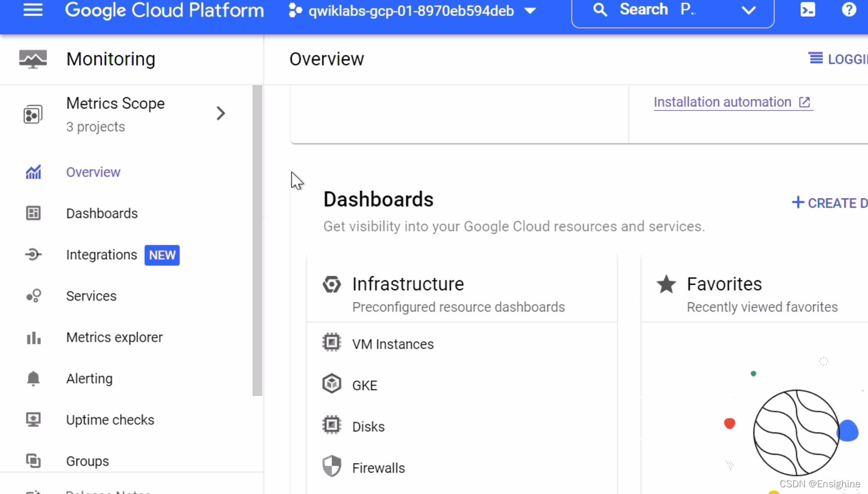Click the Uptime checks monitor icon

[34, 419]
